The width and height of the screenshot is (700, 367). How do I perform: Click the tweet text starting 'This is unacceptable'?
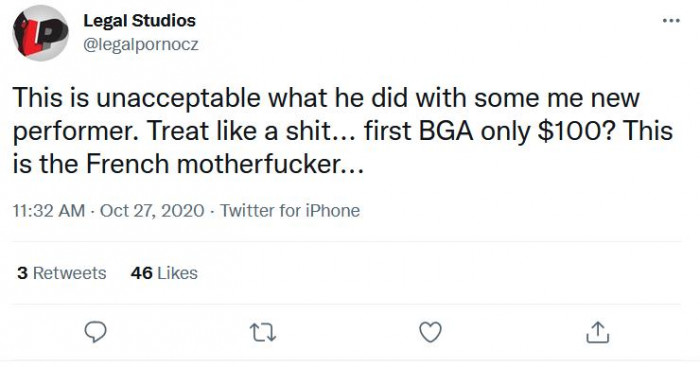[342, 131]
